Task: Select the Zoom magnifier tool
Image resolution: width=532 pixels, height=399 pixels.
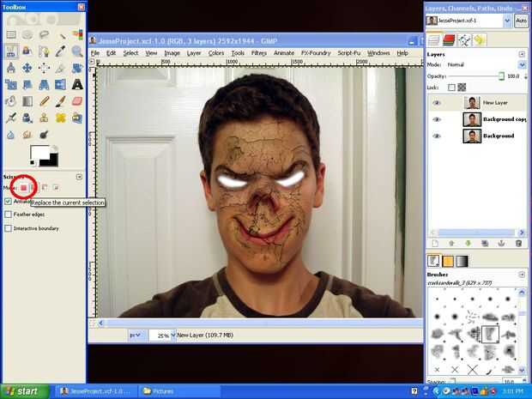Action: [77, 51]
